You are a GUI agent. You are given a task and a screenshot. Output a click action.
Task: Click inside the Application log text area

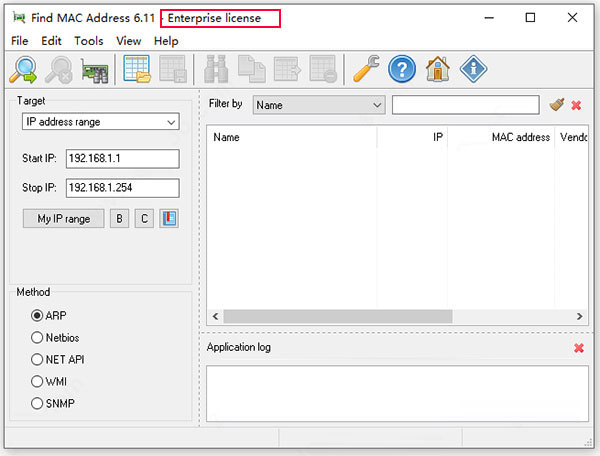[397, 394]
